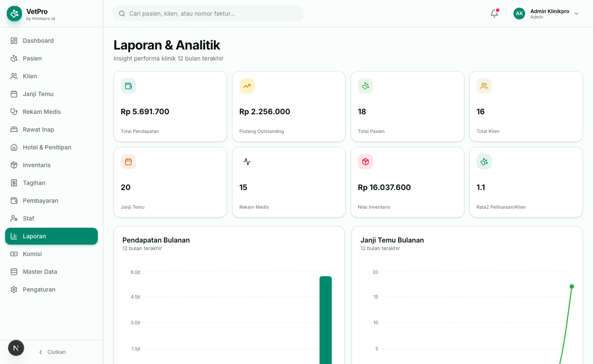Click the AK user avatar
The height and width of the screenshot is (364, 593).
(519, 14)
